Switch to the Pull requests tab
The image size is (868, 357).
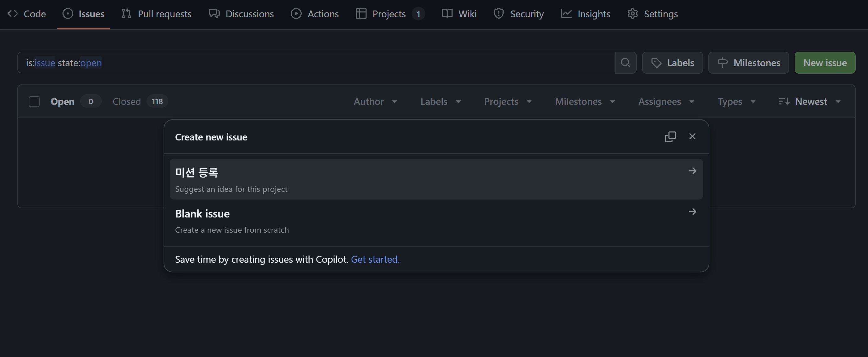156,14
